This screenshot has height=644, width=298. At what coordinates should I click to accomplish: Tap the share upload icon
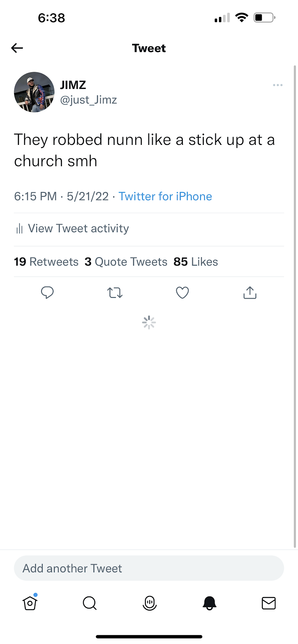tap(250, 293)
